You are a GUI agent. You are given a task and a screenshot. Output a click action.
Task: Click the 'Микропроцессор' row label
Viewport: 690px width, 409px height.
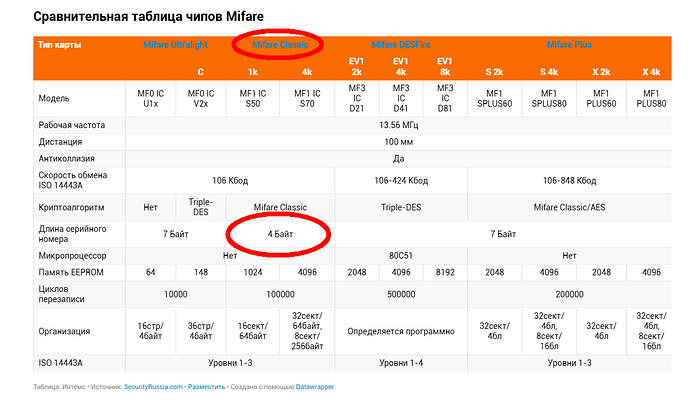pyautogui.click(x=72, y=256)
